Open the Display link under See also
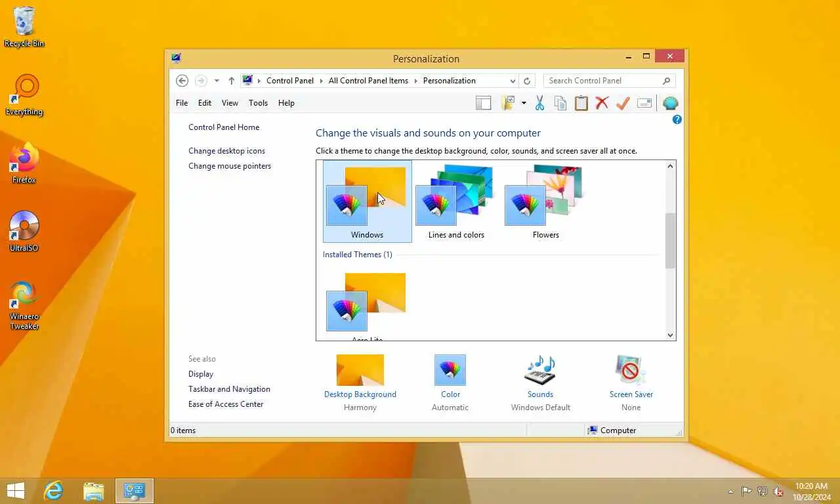840x504 pixels. tap(201, 374)
